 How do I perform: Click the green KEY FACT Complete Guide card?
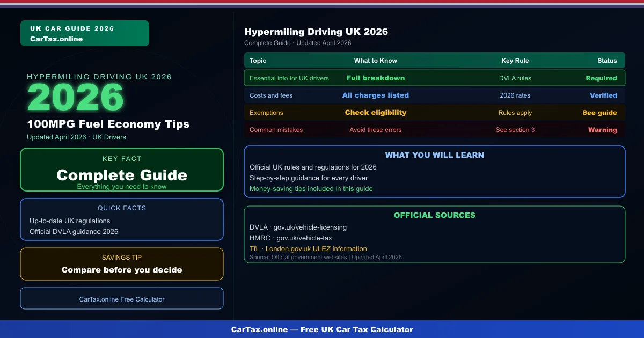(x=121, y=170)
